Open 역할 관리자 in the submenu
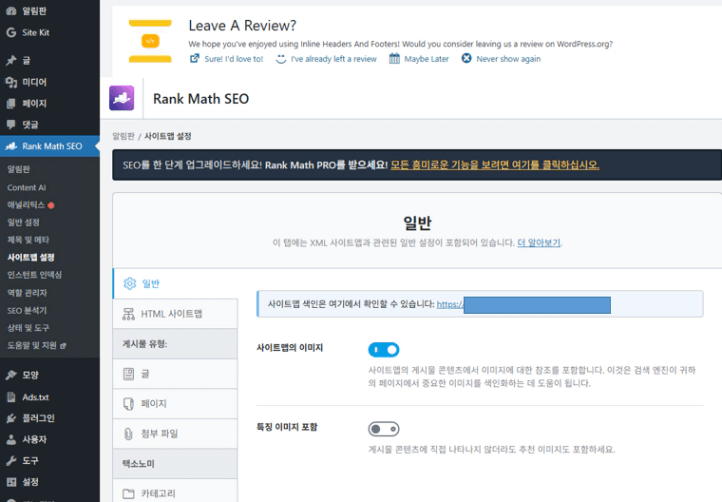 point(27,293)
